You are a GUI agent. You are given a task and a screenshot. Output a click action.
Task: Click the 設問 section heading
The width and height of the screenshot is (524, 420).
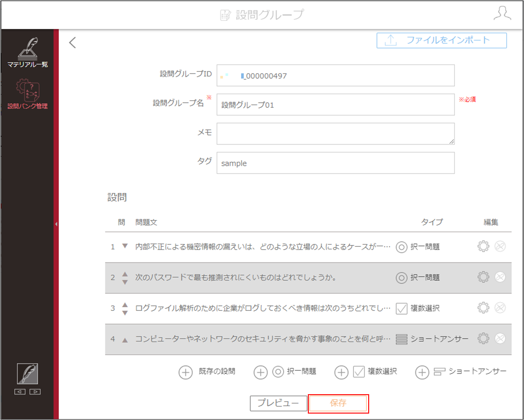[117, 197]
